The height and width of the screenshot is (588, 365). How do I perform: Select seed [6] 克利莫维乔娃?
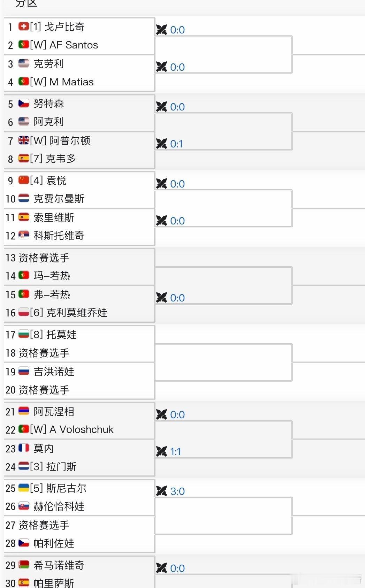59,313
